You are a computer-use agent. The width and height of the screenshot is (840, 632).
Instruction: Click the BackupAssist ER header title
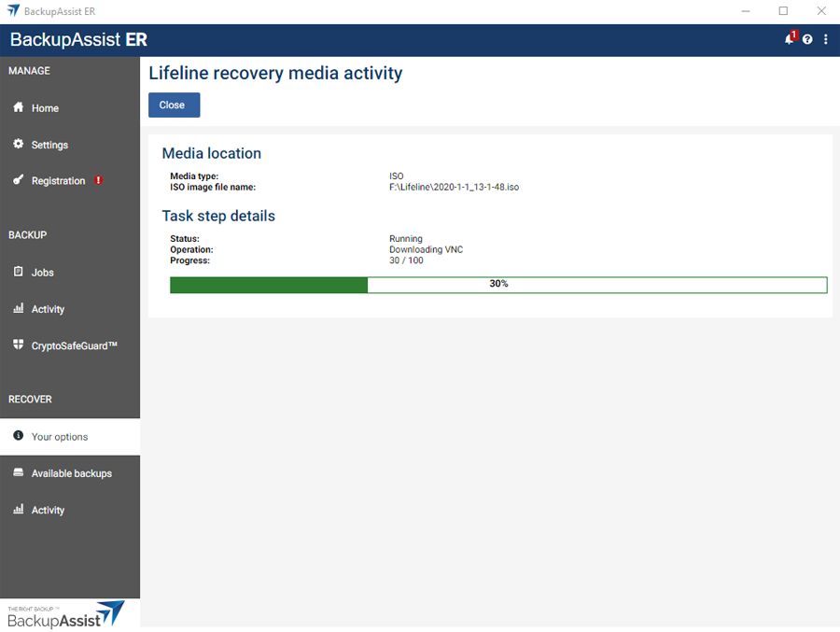click(x=78, y=39)
